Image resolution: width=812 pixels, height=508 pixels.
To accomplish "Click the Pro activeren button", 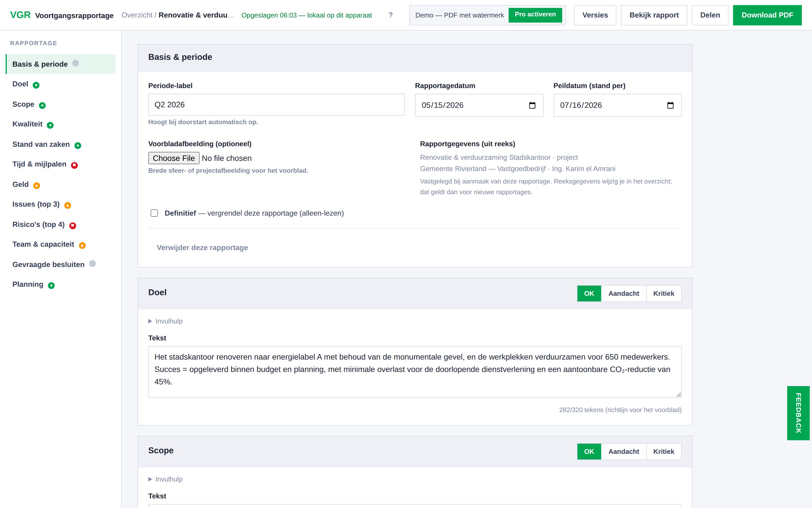I will point(535,15).
